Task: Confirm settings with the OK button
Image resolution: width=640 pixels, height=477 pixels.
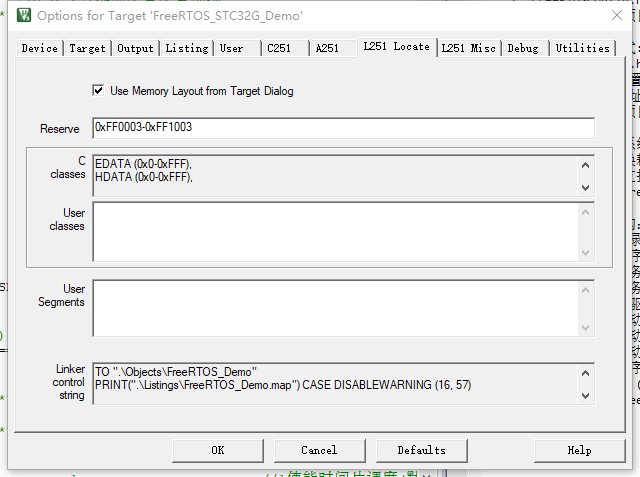Action: point(218,450)
